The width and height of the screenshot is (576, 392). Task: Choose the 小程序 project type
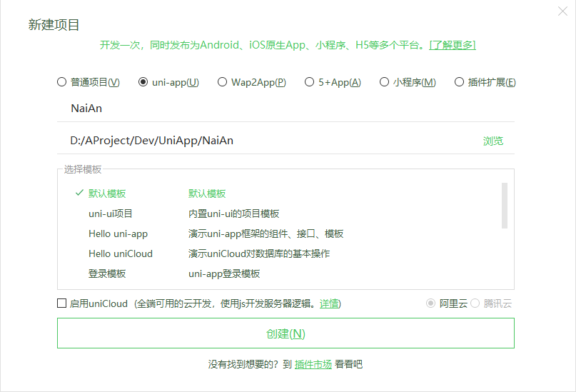tap(385, 82)
